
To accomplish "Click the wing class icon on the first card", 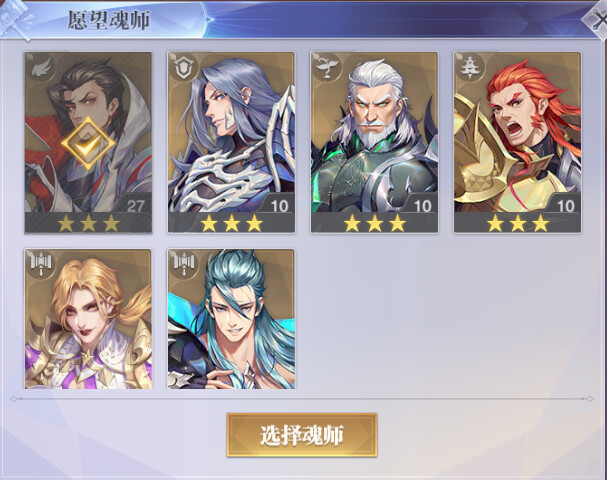I will pyautogui.click(x=40, y=67).
